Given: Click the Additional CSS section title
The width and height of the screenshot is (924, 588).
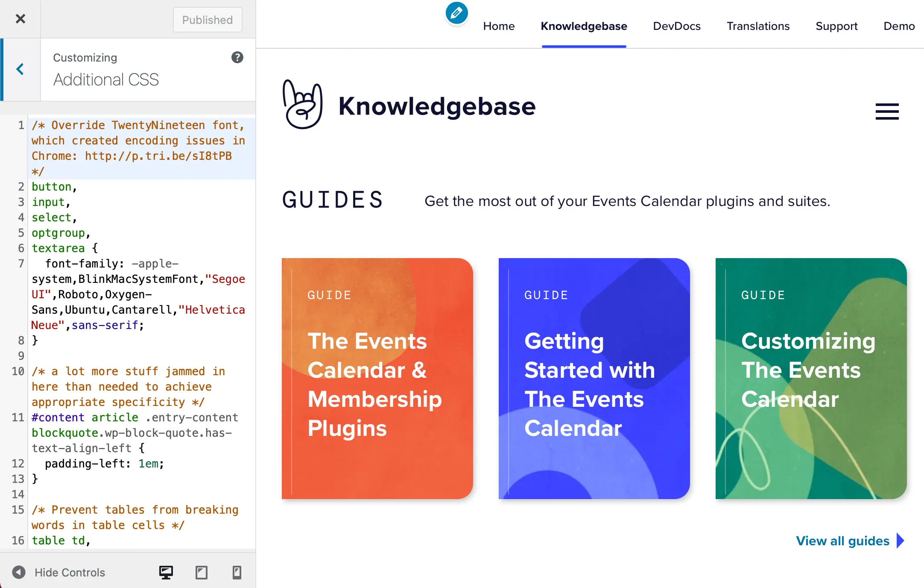Looking at the screenshot, I should pyautogui.click(x=106, y=79).
